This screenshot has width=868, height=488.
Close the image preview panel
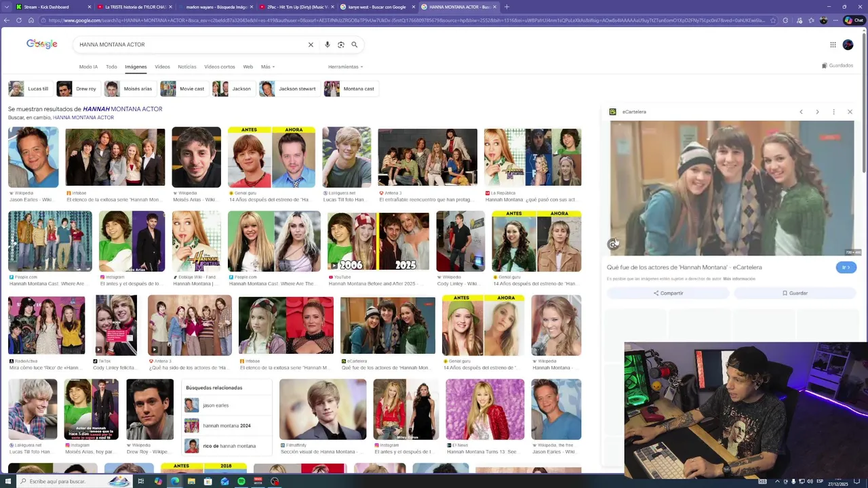pos(850,112)
